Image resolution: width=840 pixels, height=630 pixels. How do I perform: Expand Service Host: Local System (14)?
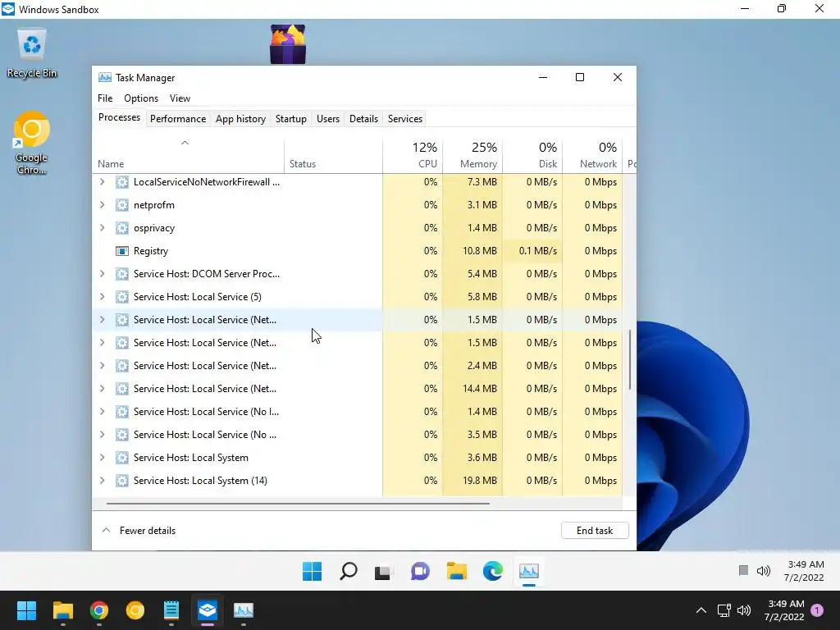(102, 481)
